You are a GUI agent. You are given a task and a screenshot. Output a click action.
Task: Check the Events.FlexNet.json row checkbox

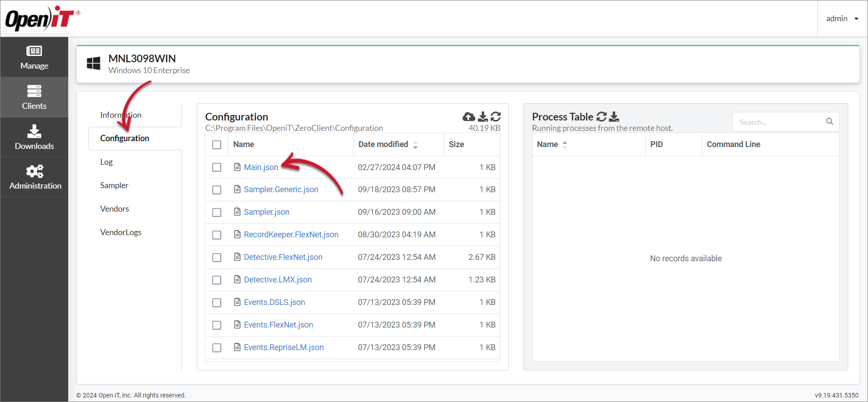[x=217, y=325]
